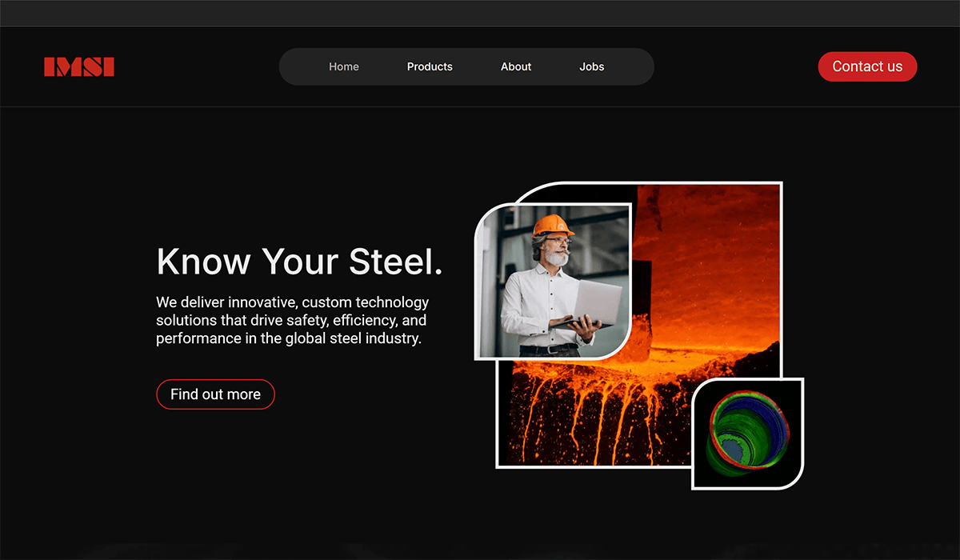Click the engineer's orange hard hat
960x560 pixels.
552,224
